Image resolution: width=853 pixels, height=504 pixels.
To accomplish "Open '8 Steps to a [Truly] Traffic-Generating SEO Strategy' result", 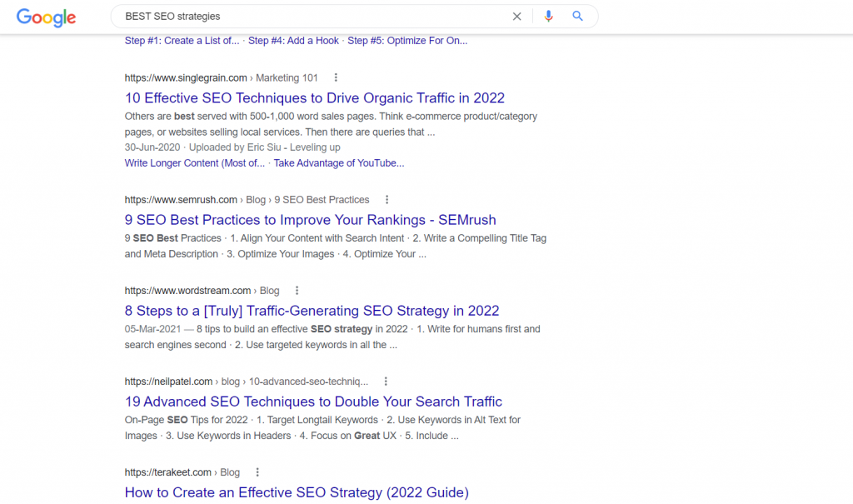I will click(x=312, y=311).
